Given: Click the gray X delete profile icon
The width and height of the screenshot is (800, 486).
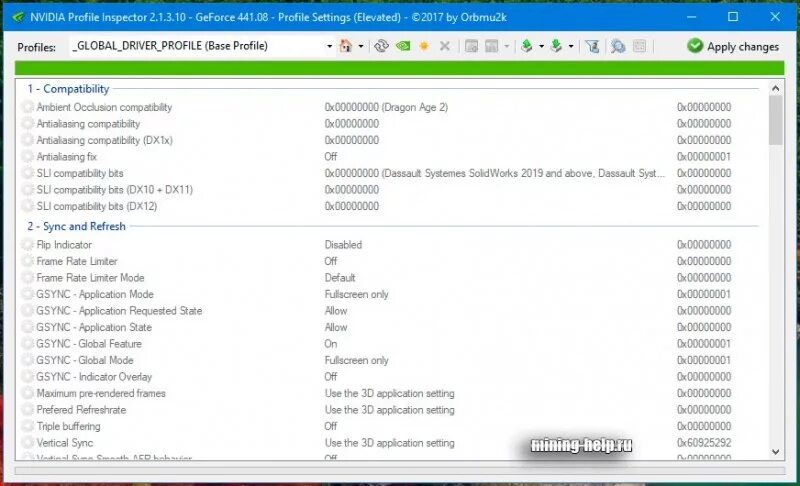Looking at the screenshot, I should pos(445,46).
